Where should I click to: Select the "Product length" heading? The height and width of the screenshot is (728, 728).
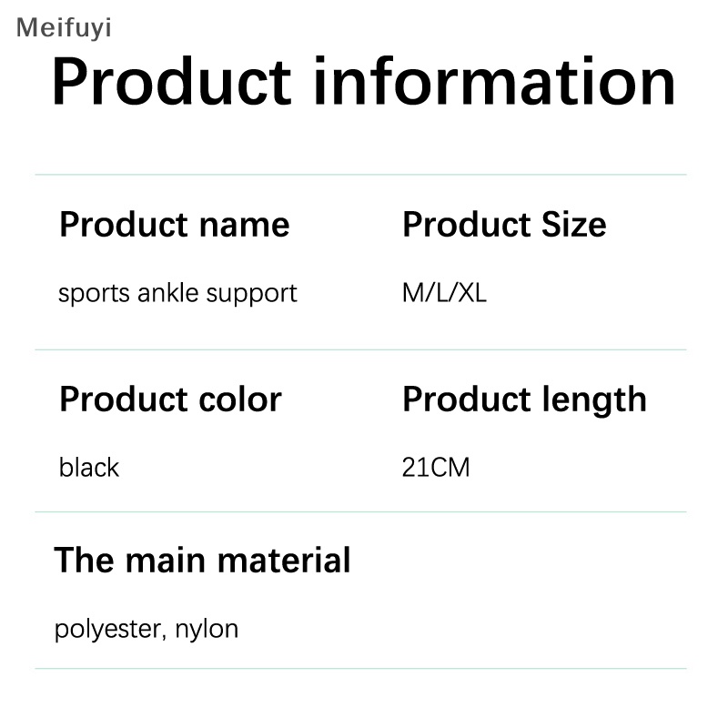click(524, 399)
